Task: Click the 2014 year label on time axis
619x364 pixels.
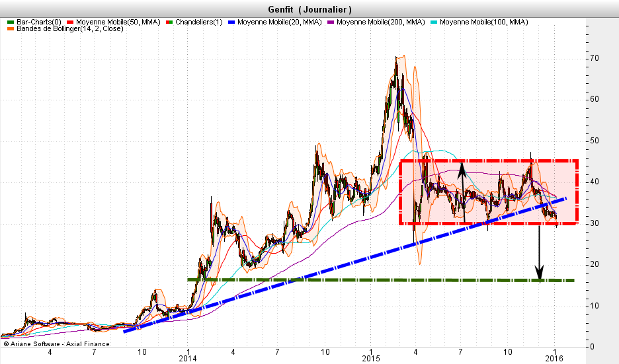Action: [x=188, y=359]
